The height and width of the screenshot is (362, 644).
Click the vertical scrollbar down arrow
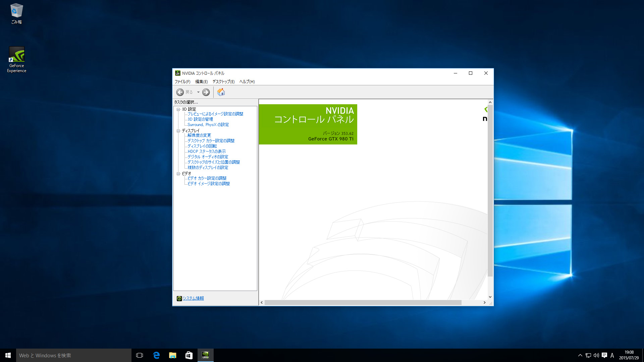tap(490, 297)
